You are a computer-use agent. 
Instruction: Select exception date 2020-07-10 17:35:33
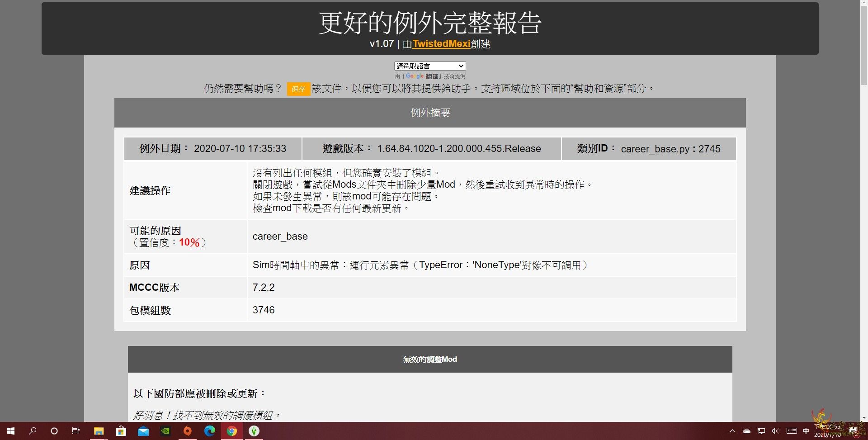[x=240, y=148]
